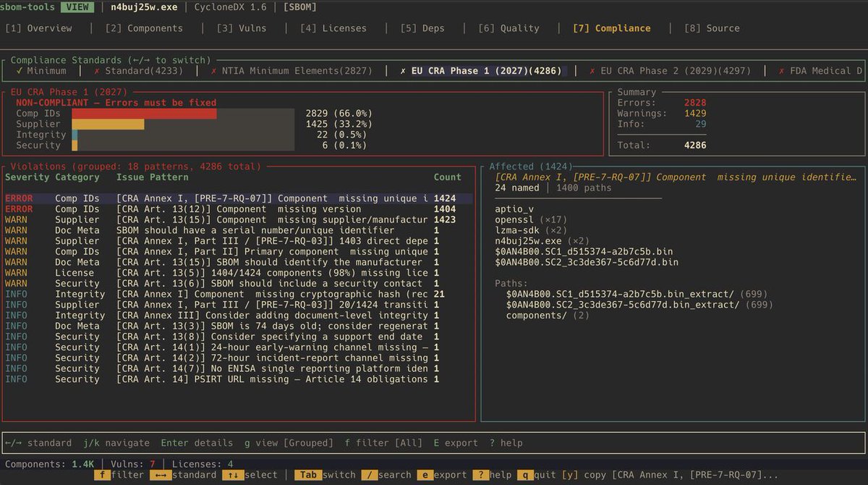Click the yellow Supplier bar
Viewport: 868px width, 485px height.
[x=108, y=125]
